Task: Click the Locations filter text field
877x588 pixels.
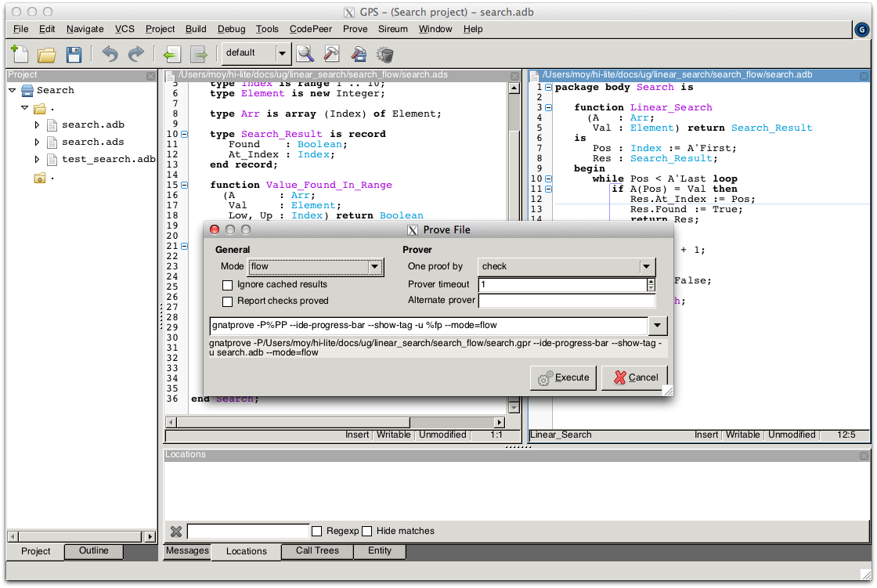Action: [247, 532]
